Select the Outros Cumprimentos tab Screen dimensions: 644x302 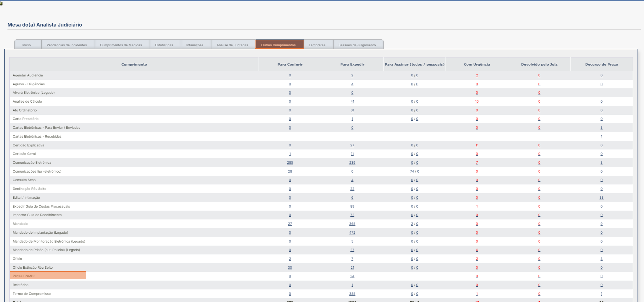pos(279,45)
